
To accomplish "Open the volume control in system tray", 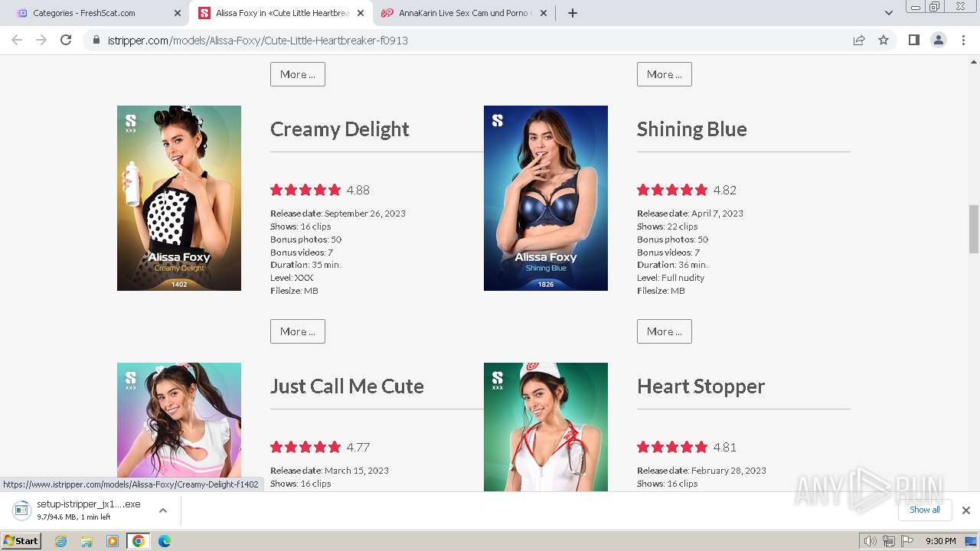I will point(870,541).
